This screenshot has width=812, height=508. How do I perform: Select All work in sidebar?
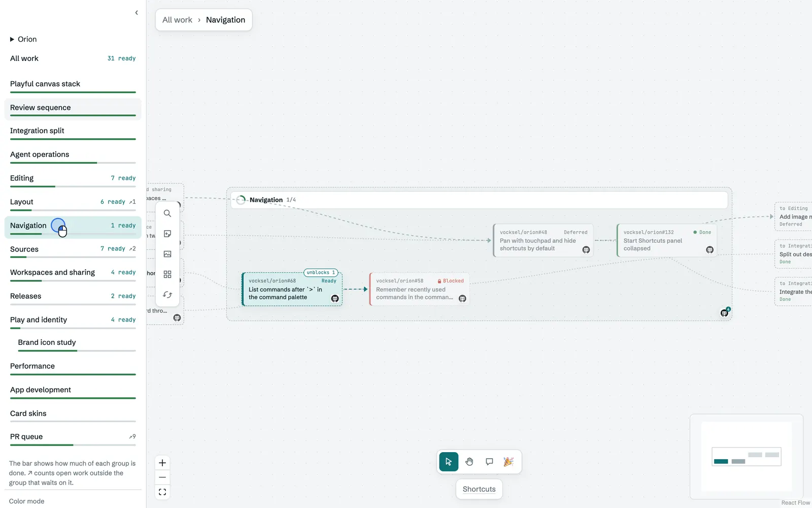click(73, 58)
